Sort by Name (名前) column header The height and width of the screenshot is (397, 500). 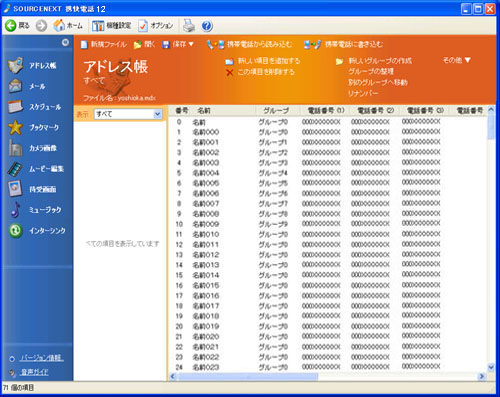click(223, 110)
